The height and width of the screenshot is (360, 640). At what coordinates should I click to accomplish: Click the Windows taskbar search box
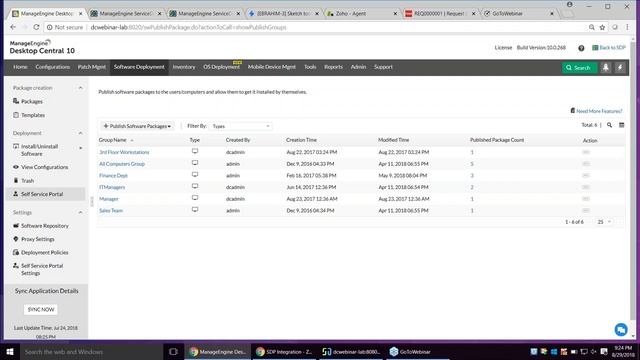91,351
